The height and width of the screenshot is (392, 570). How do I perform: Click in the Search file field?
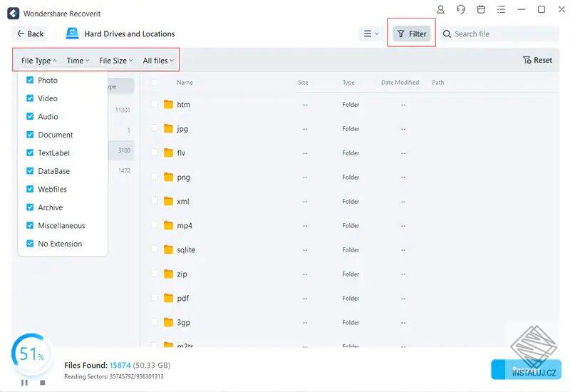[x=500, y=33]
